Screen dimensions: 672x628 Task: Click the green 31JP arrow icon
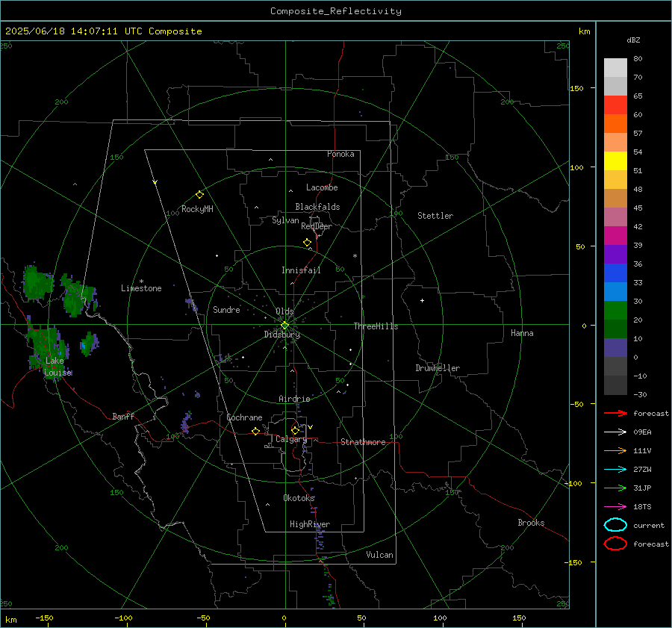pos(615,488)
